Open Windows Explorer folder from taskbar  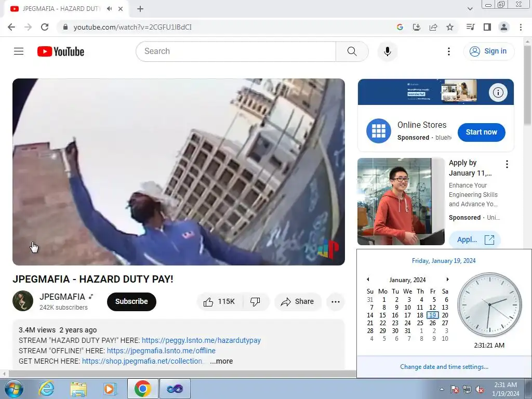78,389
